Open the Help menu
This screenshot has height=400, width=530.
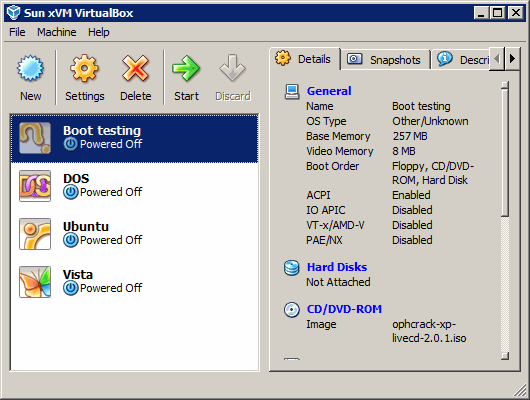(x=99, y=32)
